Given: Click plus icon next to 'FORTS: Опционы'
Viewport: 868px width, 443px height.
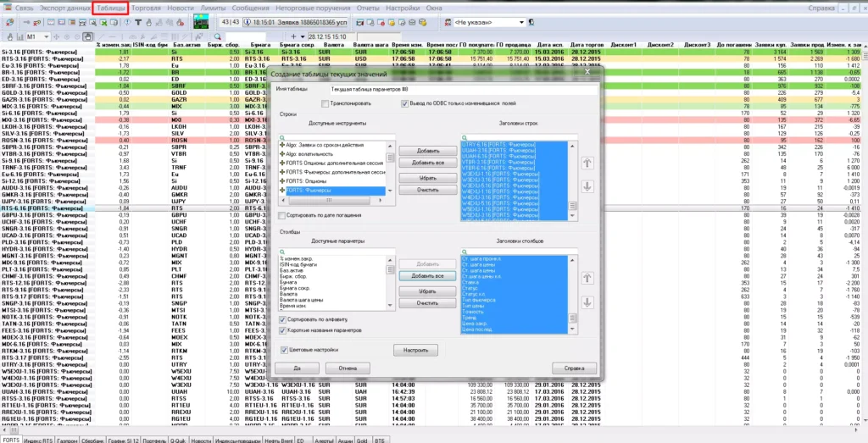Looking at the screenshot, I should (x=282, y=180).
